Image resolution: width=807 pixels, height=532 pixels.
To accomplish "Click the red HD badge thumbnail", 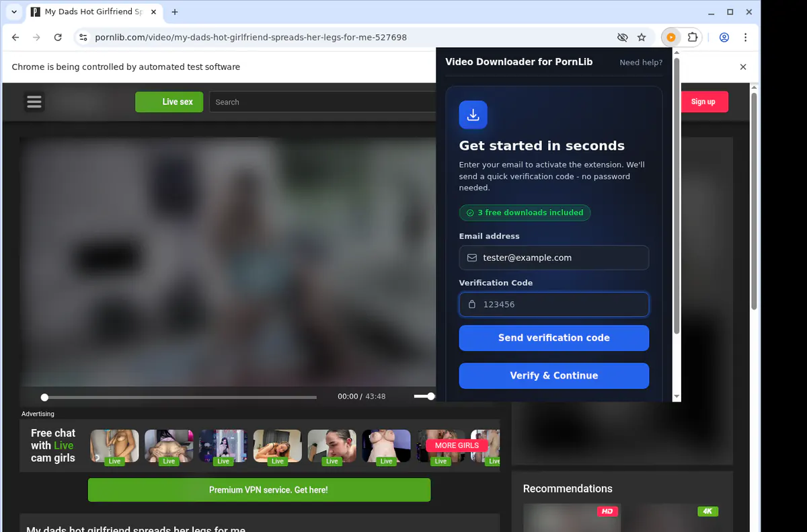I will (607, 511).
